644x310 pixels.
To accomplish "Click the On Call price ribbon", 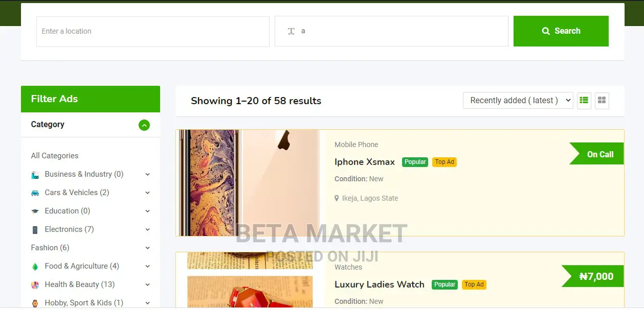I will click(x=597, y=154).
